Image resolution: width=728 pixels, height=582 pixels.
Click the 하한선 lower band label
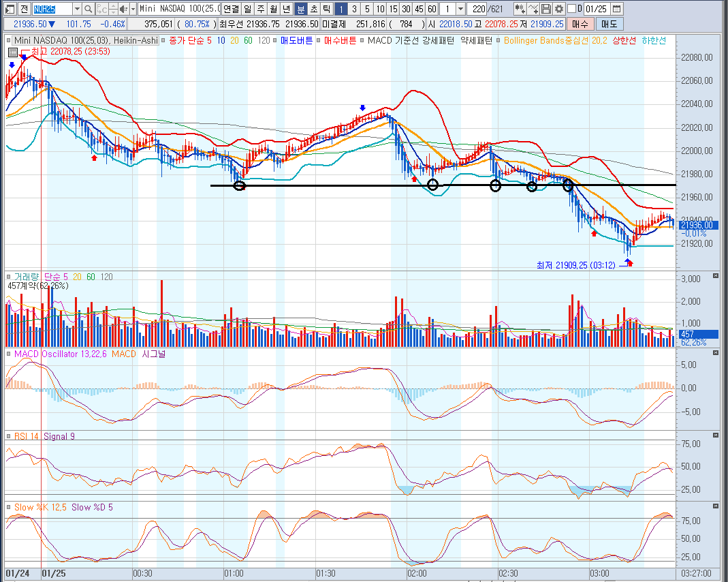click(x=654, y=41)
